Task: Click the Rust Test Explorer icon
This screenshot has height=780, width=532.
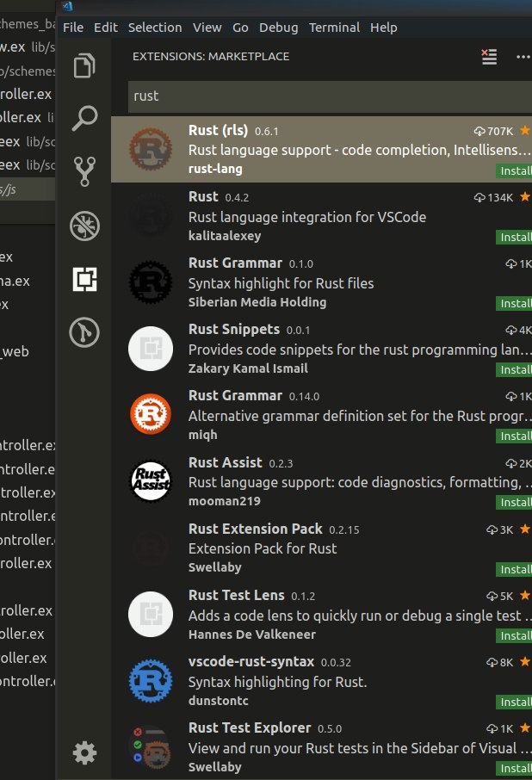Action: click(x=152, y=747)
